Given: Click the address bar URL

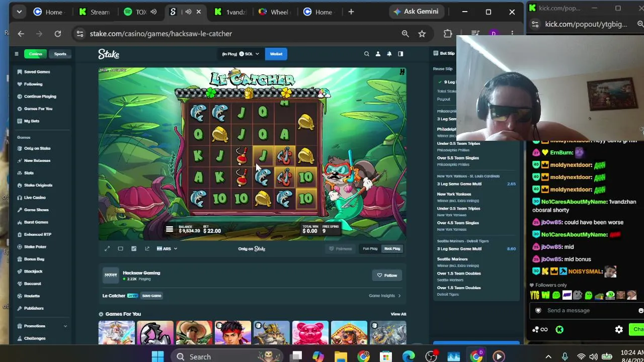Looking at the screenshot, I should [161, 34].
